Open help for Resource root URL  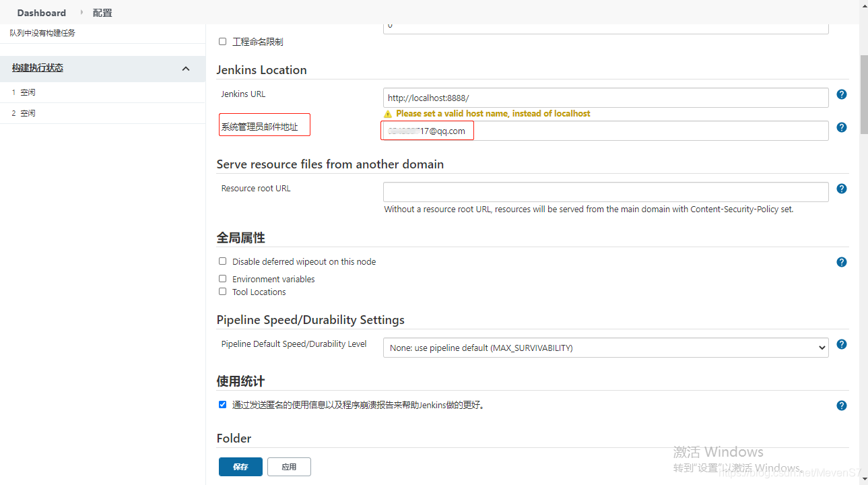[x=841, y=189]
